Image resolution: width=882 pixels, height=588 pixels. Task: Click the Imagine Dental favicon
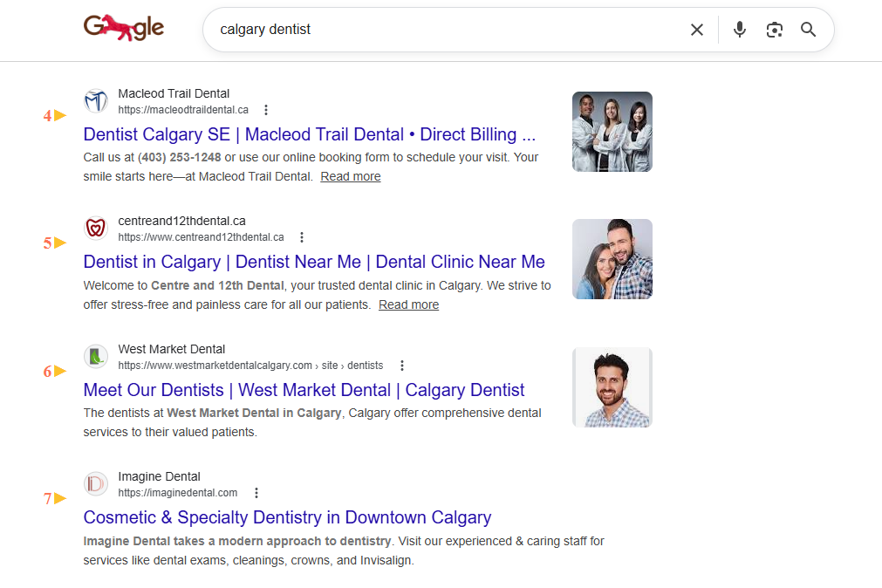click(x=96, y=484)
